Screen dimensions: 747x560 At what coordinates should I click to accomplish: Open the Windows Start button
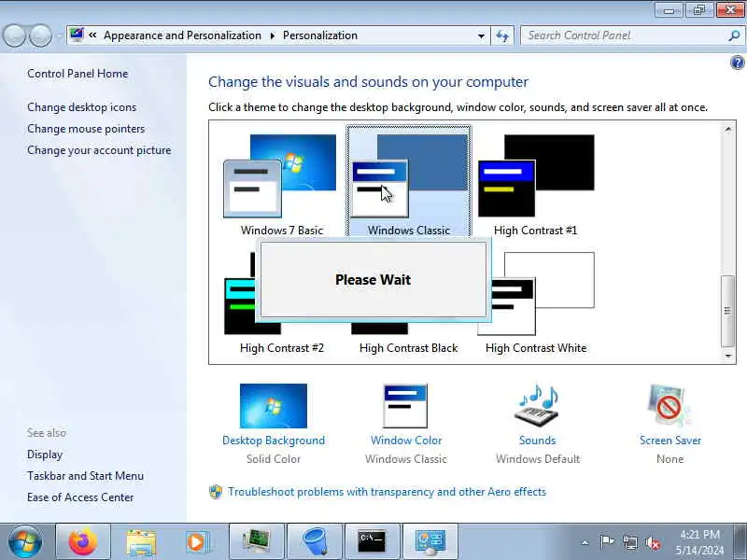(x=24, y=542)
